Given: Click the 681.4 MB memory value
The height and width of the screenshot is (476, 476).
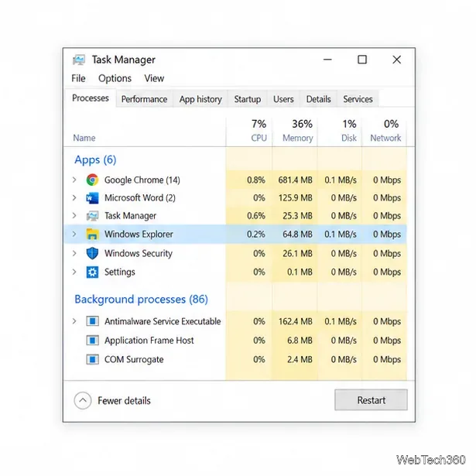Looking at the screenshot, I should tap(295, 180).
